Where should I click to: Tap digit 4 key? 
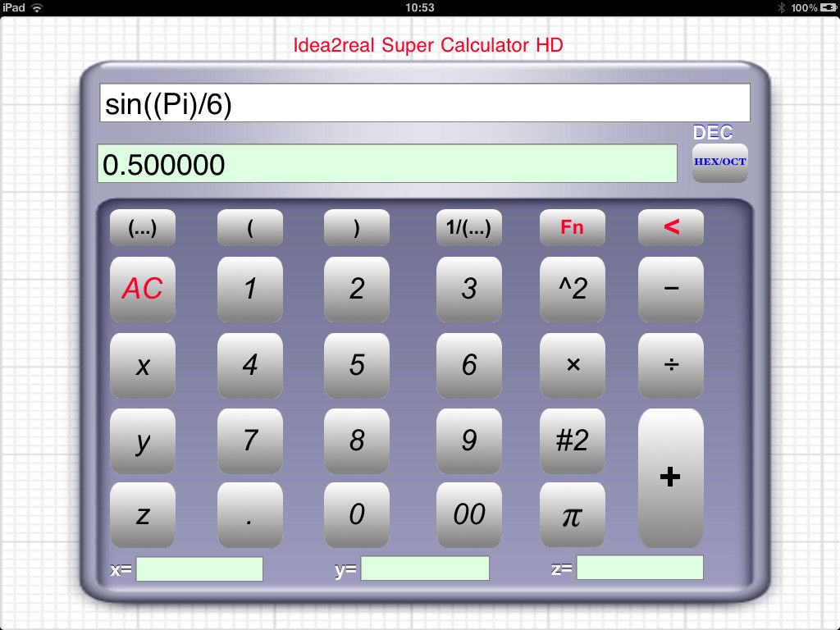(x=250, y=365)
